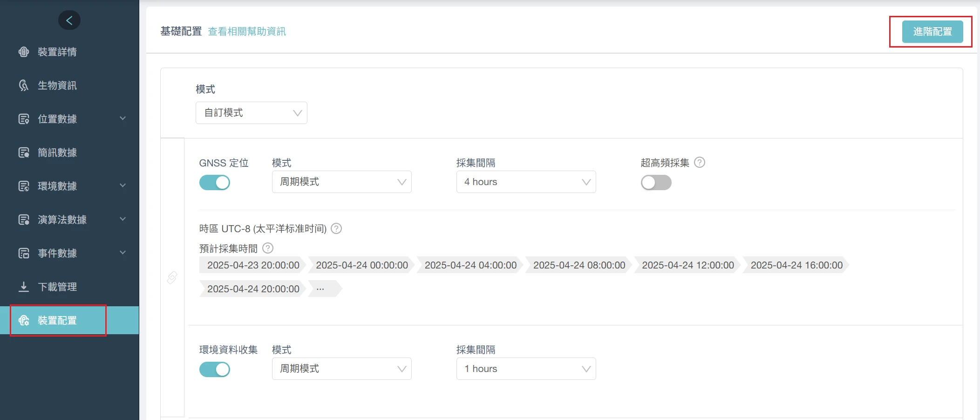The image size is (980, 420).
Task: Open 查看相關幫助資訊 link
Action: click(x=247, y=31)
